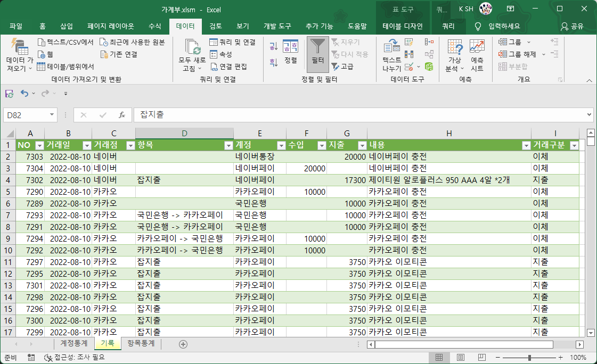Sort descending with the 힉↓ icon

(273, 62)
